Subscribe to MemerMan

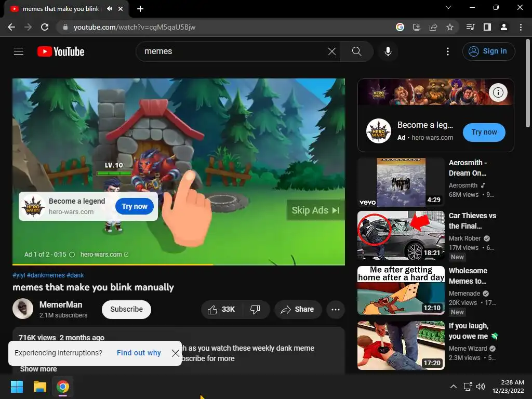click(x=126, y=310)
